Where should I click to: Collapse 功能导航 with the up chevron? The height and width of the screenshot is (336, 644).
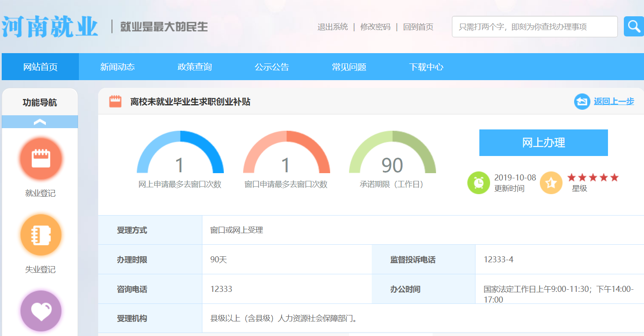click(x=40, y=122)
